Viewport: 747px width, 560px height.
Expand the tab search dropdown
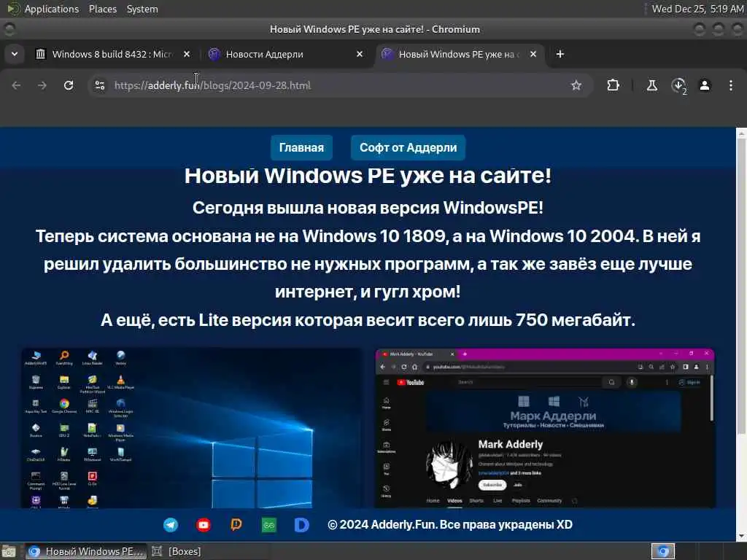(x=15, y=54)
